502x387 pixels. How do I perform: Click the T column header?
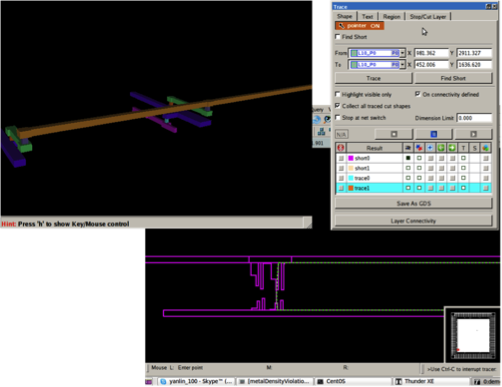pos(463,148)
